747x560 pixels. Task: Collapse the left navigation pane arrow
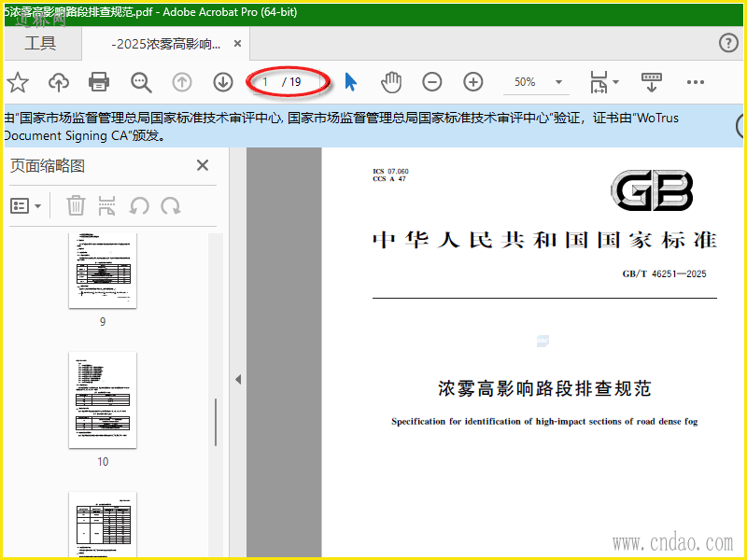238,380
